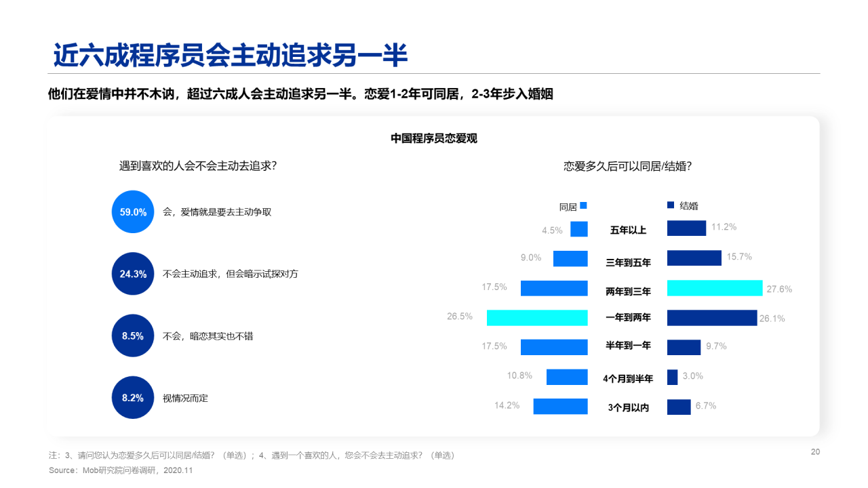Image resolution: width=868 pixels, height=488 pixels.
Task: Click the Source: Mob研究院问卷调研 line
Action: click(121, 470)
